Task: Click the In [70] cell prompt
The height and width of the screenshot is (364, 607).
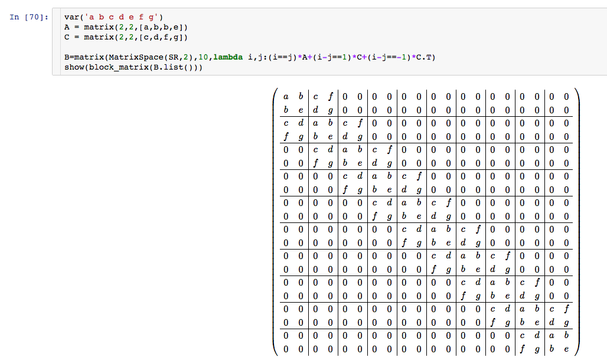Action: 28,17
